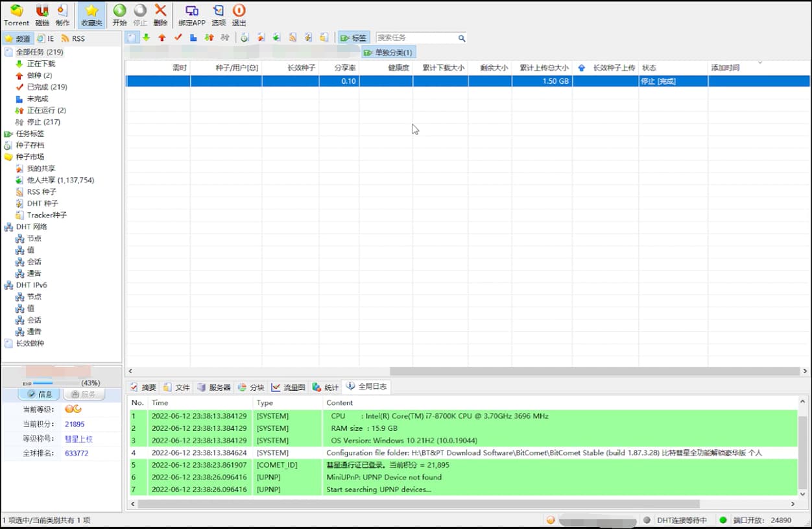Toggle the 信息 info panel button
This screenshot has width=812, height=529.
tap(39, 394)
